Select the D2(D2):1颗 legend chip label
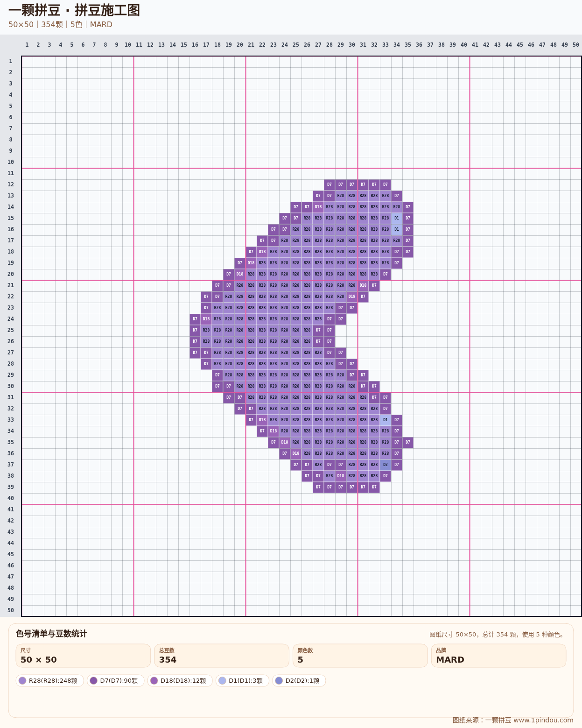Screen dimensions: 582x728 coord(302,681)
